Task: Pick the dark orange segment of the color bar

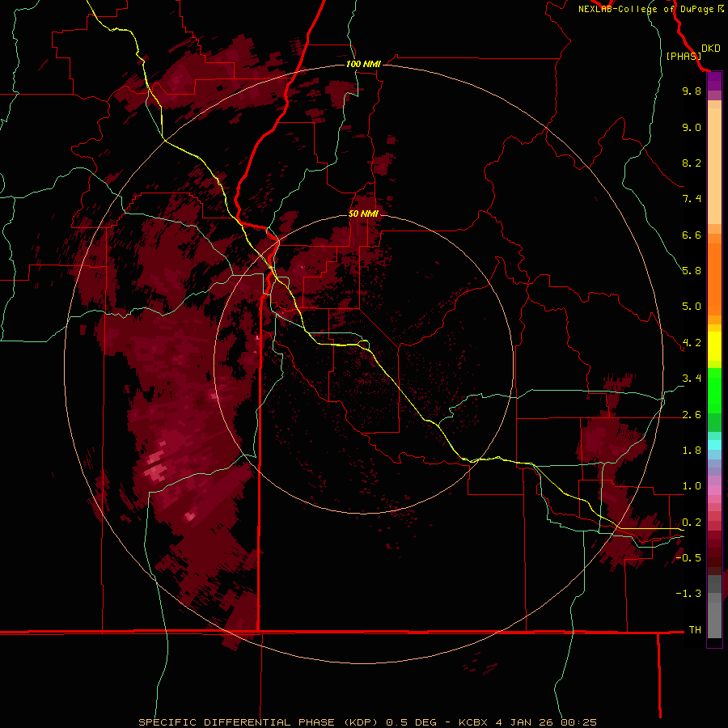Action: pos(714,280)
